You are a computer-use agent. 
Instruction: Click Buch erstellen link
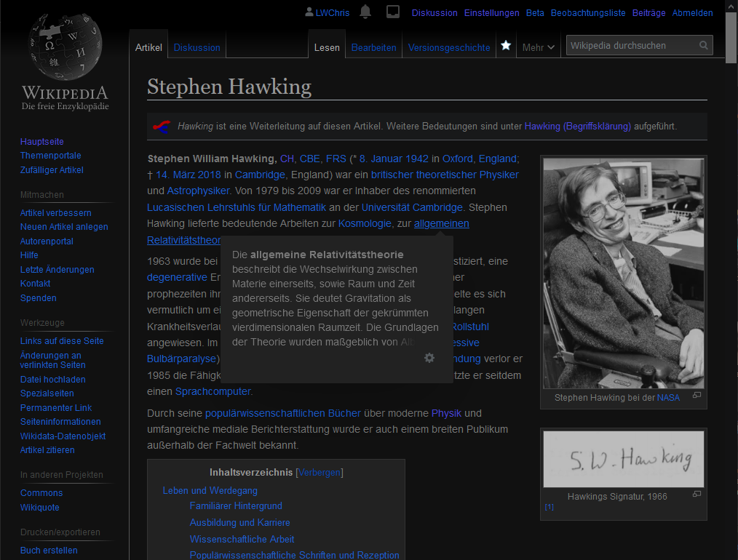point(49,551)
